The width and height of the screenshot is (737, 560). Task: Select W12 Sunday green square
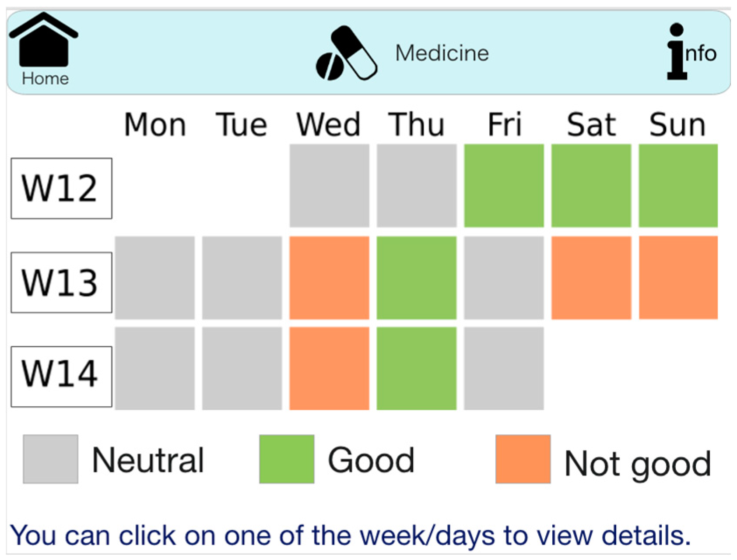678,186
